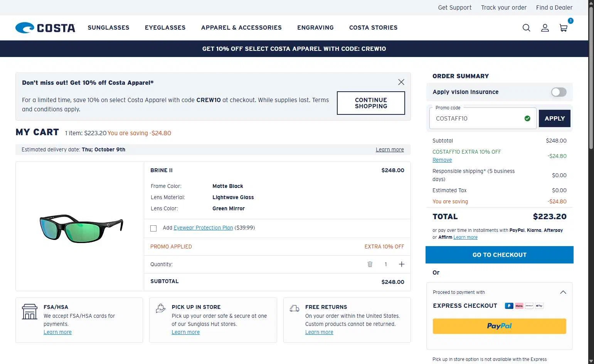Open the Sunglasses menu
Image resolution: width=594 pixels, height=364 pixels.
(108, 28)
